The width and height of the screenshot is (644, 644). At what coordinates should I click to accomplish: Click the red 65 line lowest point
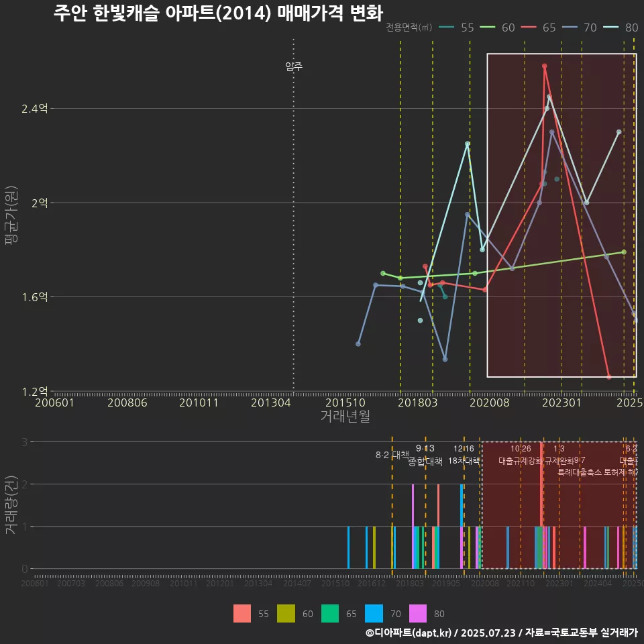(x=609, y=377)
